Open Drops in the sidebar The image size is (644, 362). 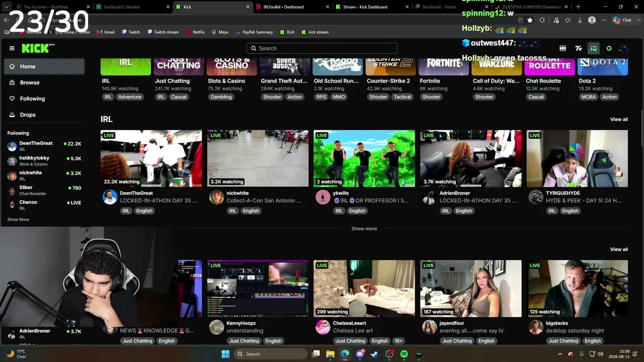coord(44,115)
